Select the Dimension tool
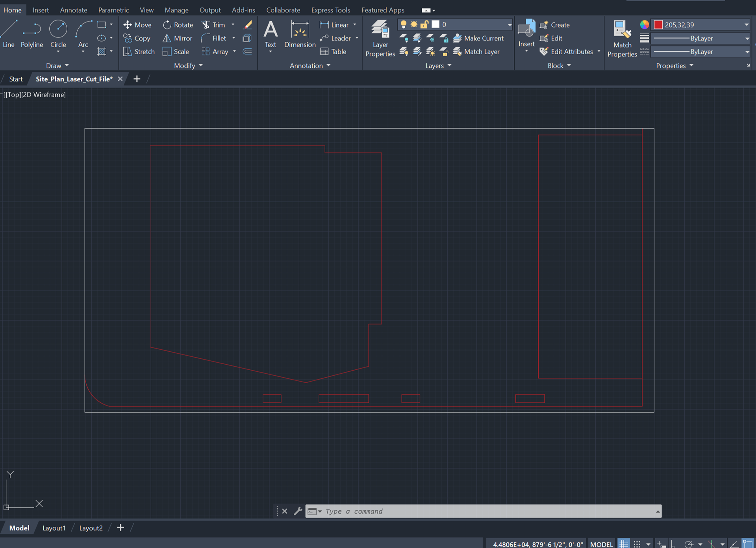The height and width of the screenshot is (548, 756). (x=300, y=34)
